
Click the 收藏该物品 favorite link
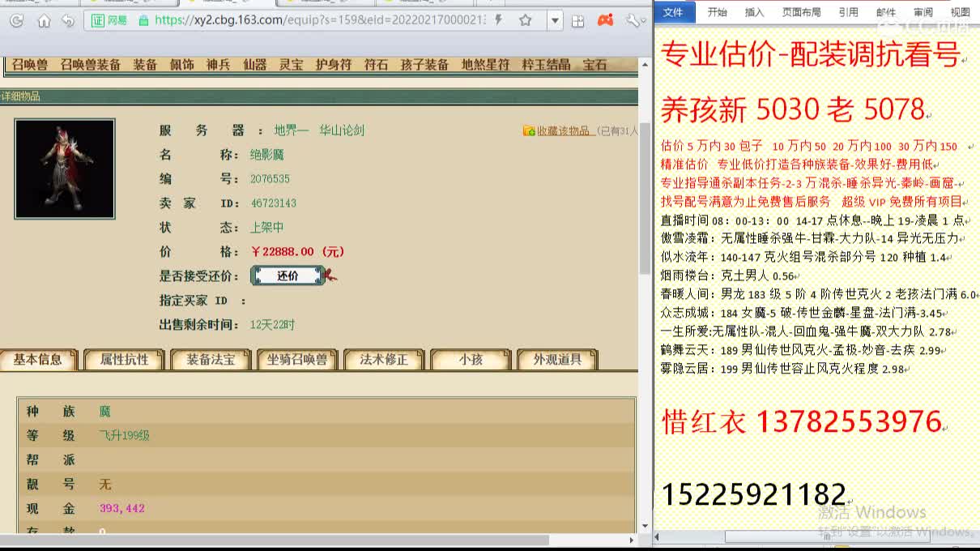click(x=564, y=130)
